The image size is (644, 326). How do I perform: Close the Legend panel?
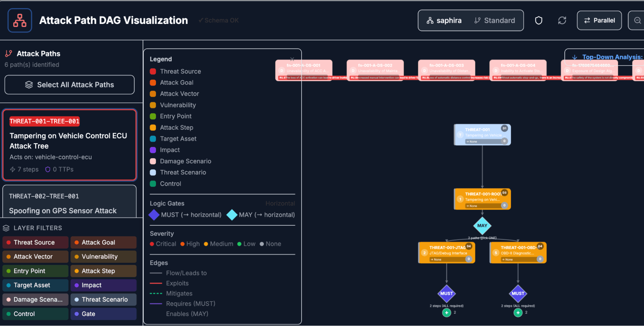[x=292, y=59]
